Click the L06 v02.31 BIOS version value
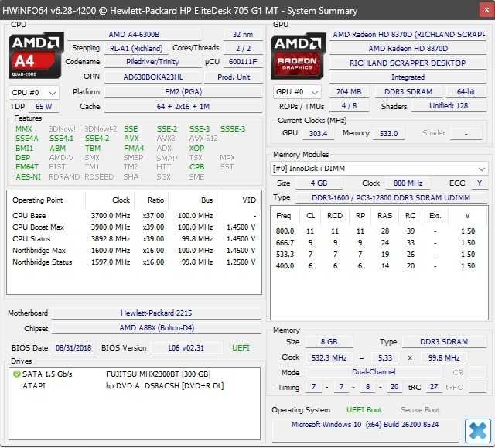The height and width of the screenshot is (448, 495). pos(186,348)
